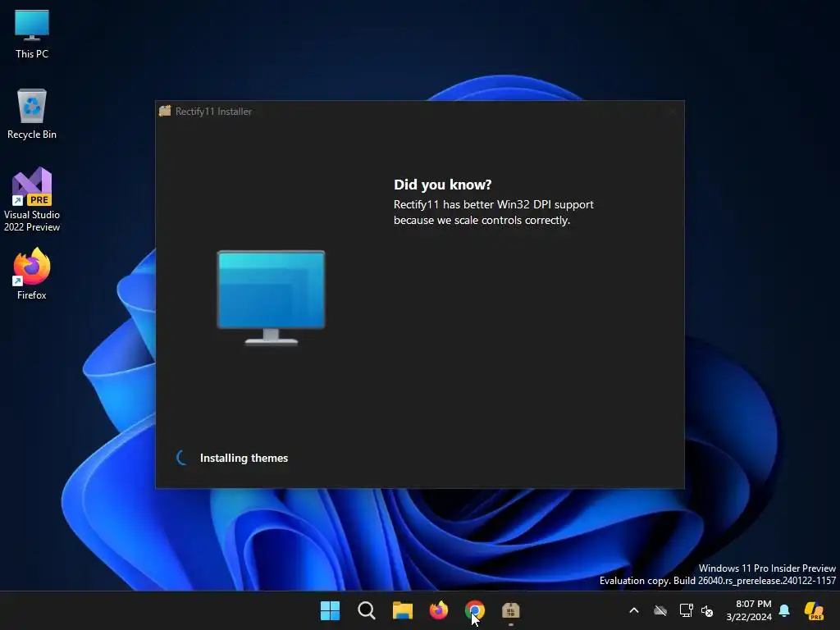Open the network status tray icon
Screen dimensions: 840x630
point(687,610)
